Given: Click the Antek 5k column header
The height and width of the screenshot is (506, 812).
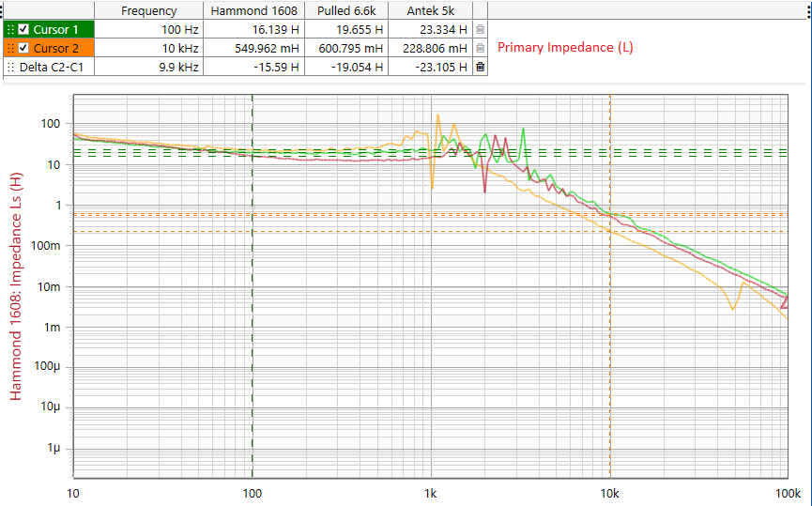Looking at the screenshot, I should click(430, 10).
